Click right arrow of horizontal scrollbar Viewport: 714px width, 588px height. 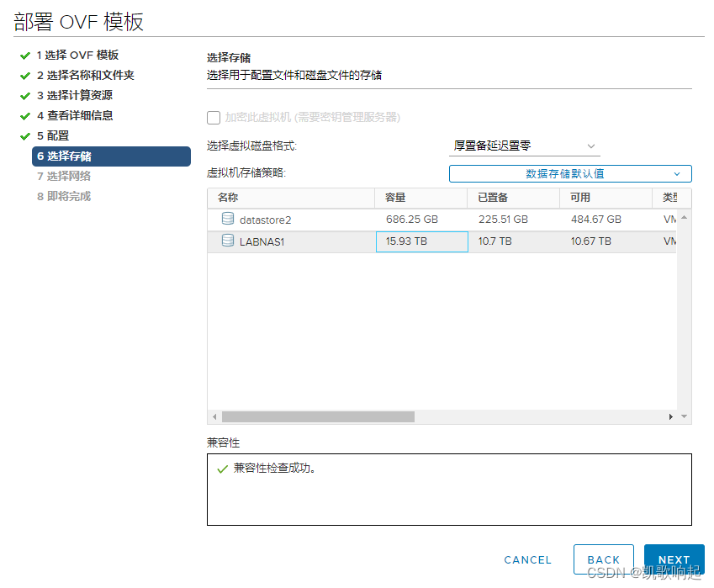pos(669,416)
